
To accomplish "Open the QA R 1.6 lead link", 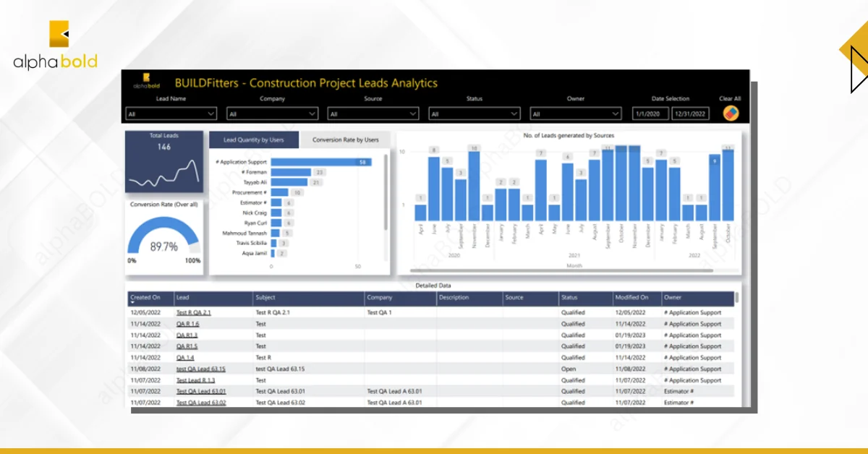I will point(188,324).
